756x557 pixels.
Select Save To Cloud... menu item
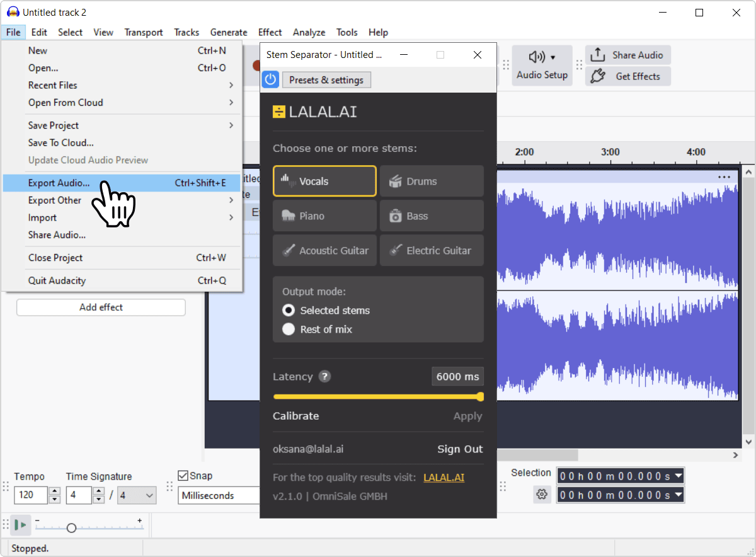coord(122,142)
